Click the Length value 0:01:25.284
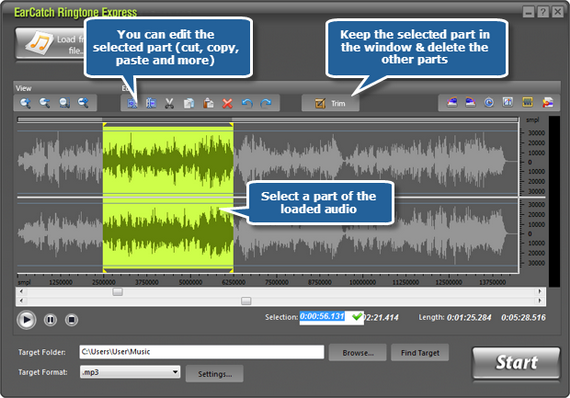 point(469,318)
